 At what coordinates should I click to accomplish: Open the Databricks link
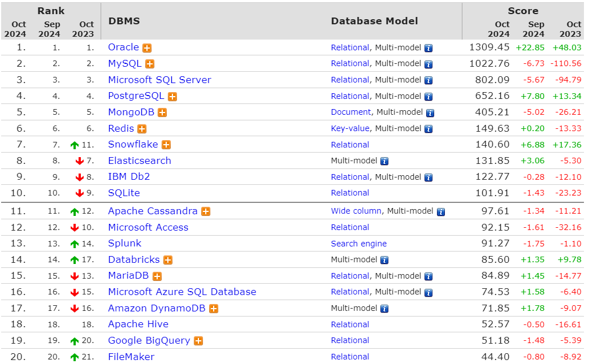[x=134, y=259]
